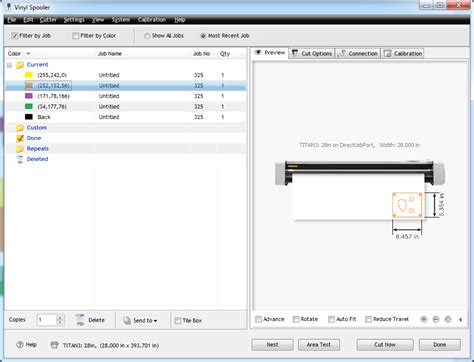Click the arrow icon right of zoom buttons

461,319
